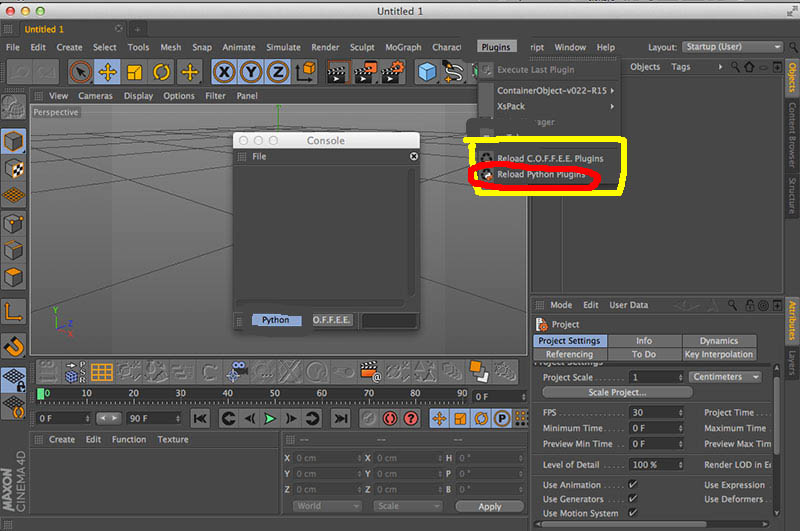Open the Console File menu

click(x=259, y=157)
